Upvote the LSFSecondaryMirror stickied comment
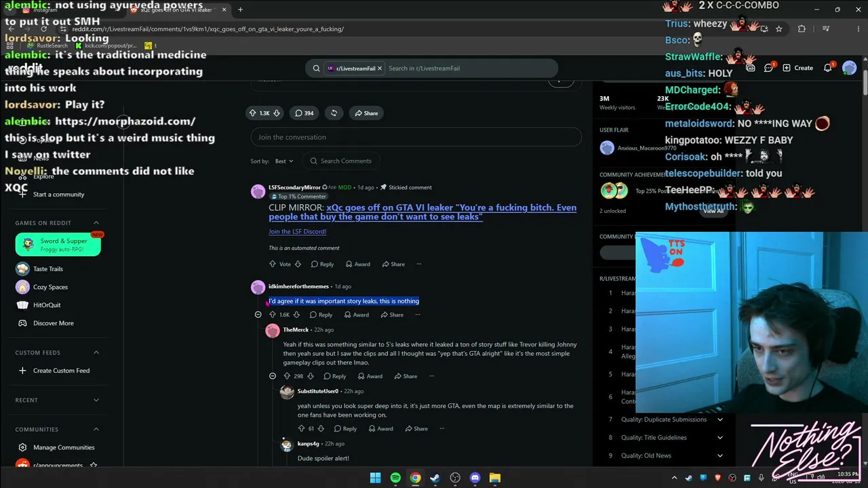This screenshot has width=868, height=488. click(x=273, y=264)
